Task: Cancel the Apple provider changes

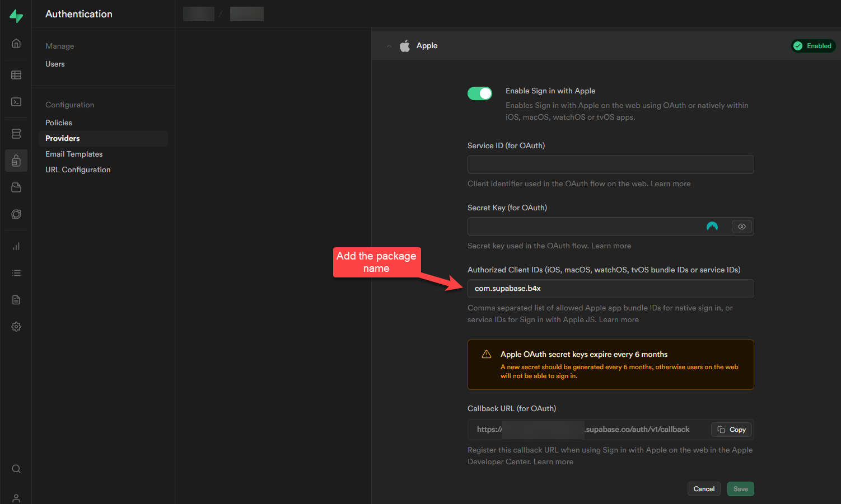Action: [704, 489]
